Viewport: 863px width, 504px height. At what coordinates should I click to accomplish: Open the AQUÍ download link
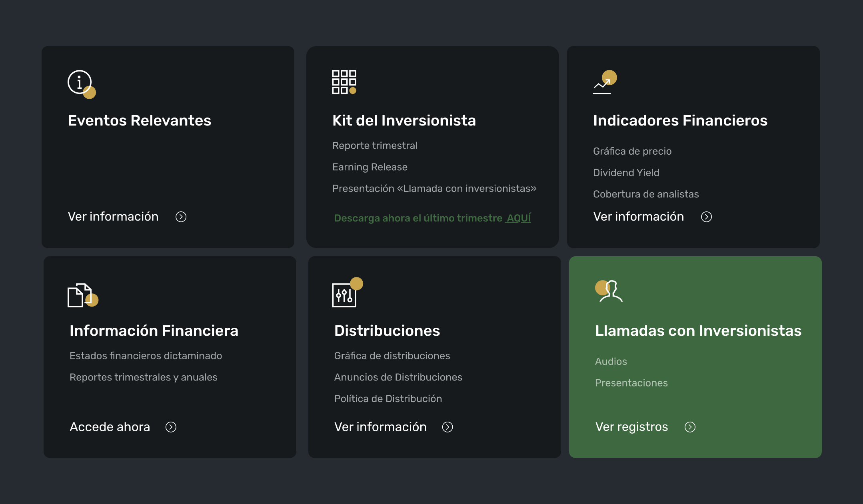pyautogui.click(x=518, y=218)
